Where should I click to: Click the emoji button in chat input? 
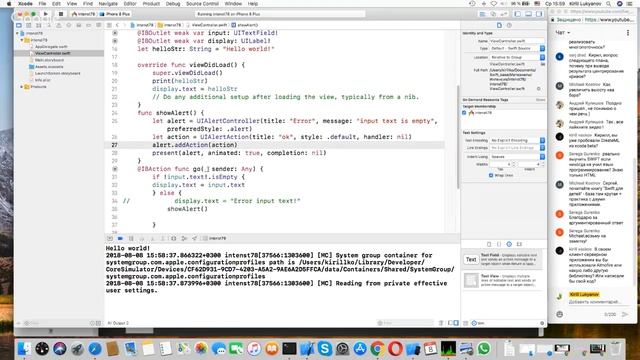560,314
